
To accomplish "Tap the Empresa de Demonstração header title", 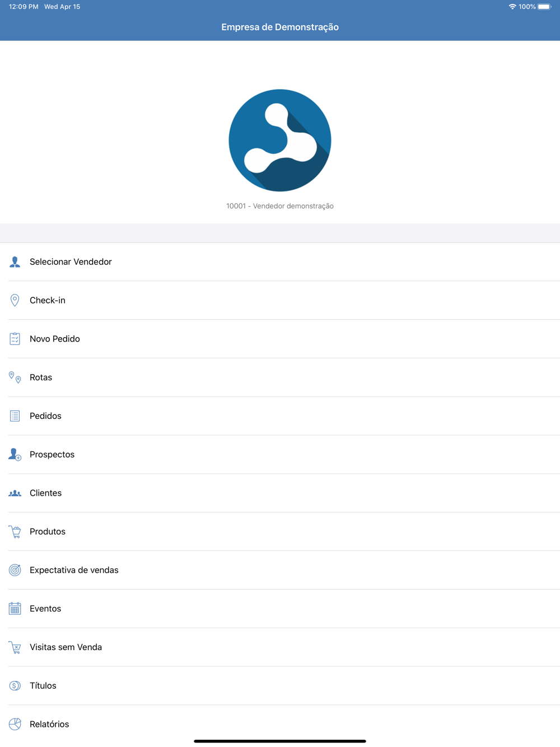I will [x=280, y=27].
